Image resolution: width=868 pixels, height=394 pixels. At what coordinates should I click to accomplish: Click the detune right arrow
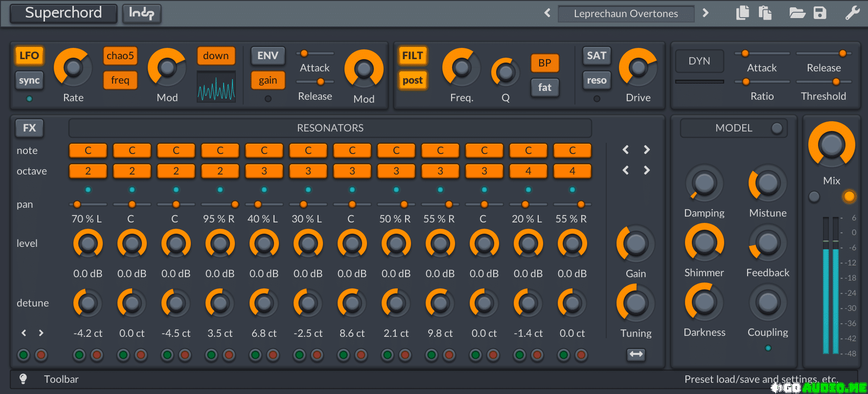coord(41,333)
